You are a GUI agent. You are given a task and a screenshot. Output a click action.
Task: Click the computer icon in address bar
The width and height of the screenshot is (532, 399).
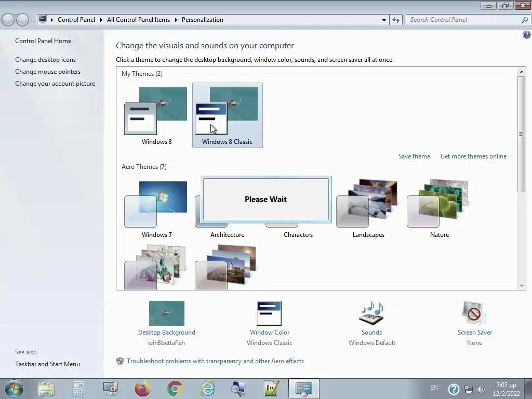coord(43,19)
